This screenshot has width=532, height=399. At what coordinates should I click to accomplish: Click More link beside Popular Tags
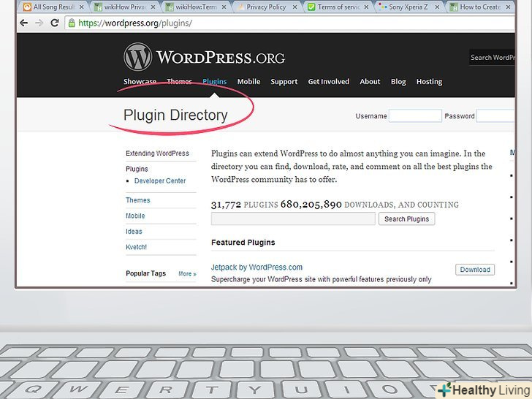tap(187, 274)
